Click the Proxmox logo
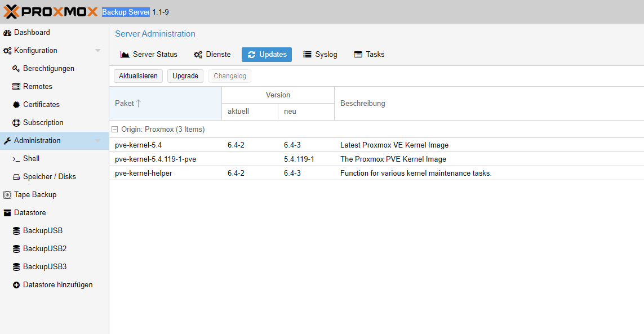 click(51, 11)
